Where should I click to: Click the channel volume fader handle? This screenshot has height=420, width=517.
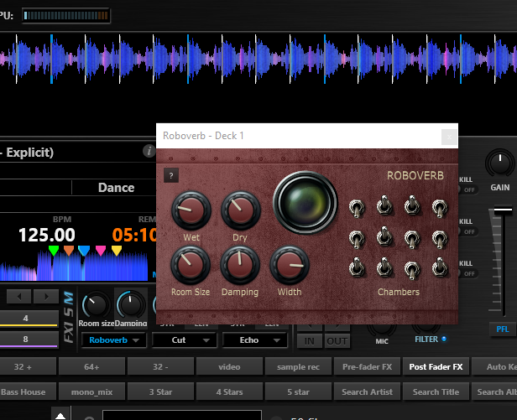503,210
